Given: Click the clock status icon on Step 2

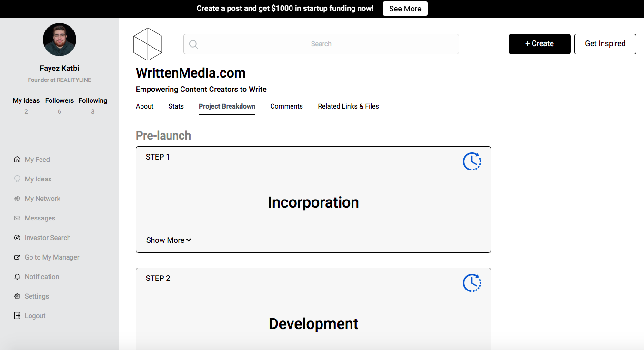Looking at the screenshot, I should click(472, 283).
